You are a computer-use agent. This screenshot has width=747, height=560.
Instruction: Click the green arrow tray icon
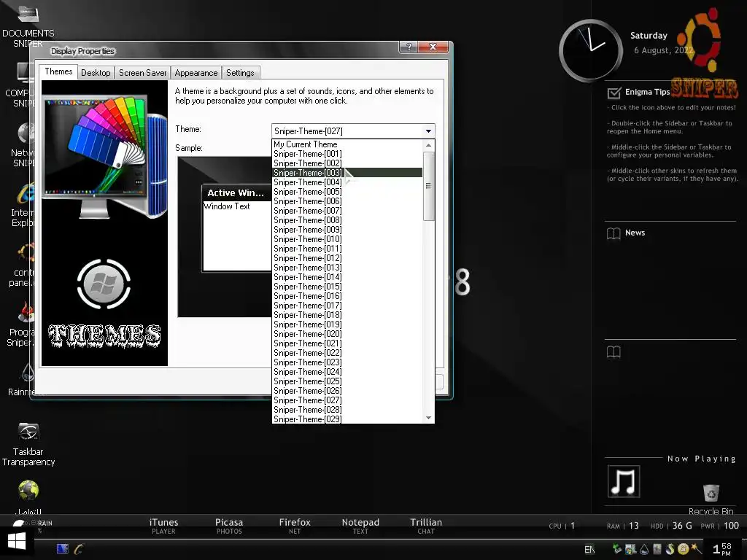(x=617, y=549)
